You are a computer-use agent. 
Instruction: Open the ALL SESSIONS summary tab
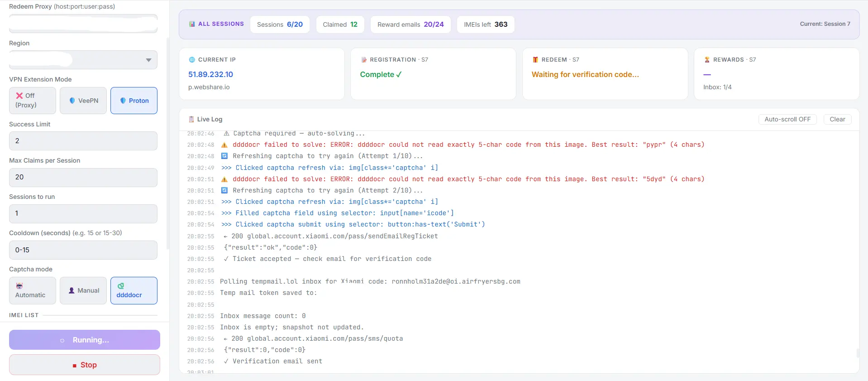tap(216, 24)
